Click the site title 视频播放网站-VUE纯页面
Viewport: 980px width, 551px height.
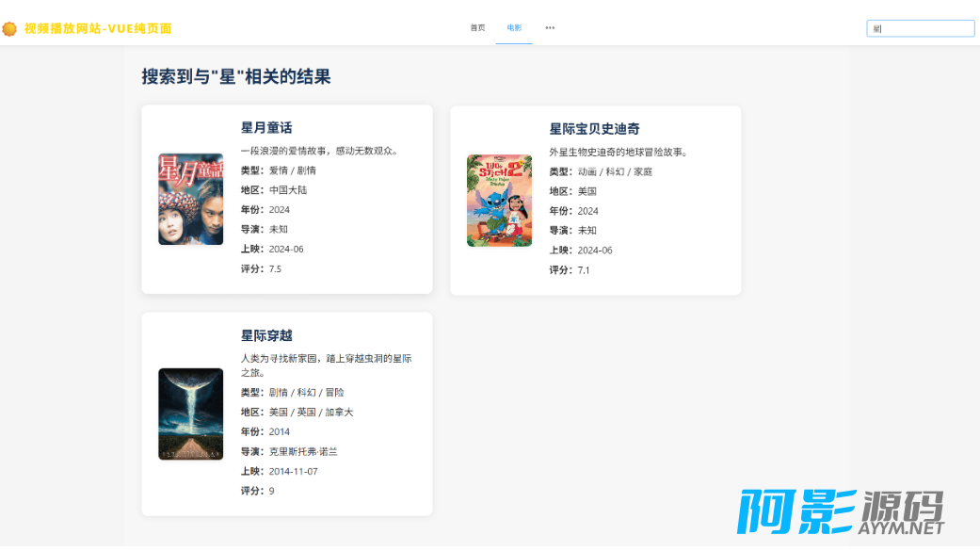pos(98,29)
